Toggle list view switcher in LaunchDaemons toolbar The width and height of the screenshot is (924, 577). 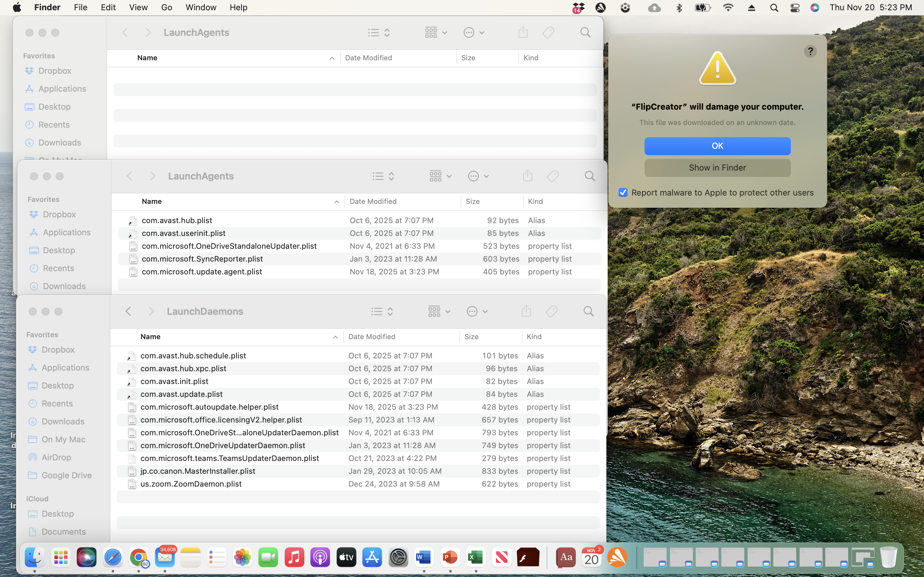382,311
